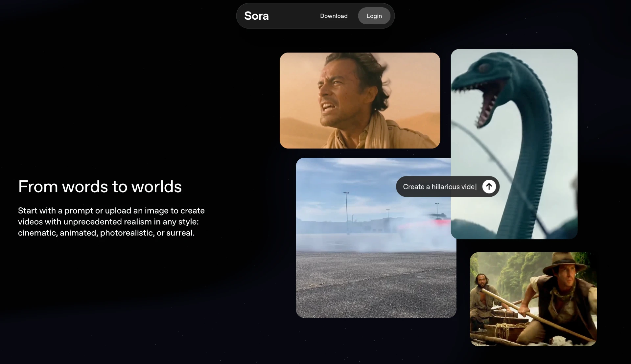Focus the 'Create a hillarious vide' prompt field

click(x=439, y=187)
